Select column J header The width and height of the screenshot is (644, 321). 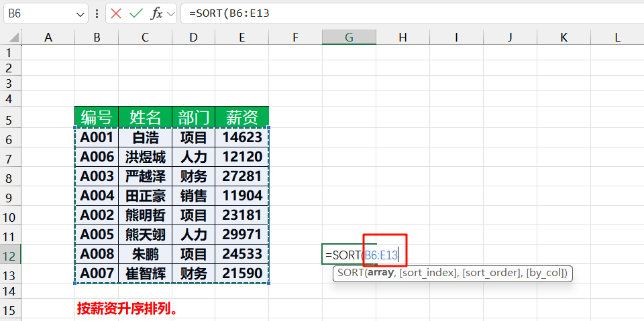click(510, 38)
